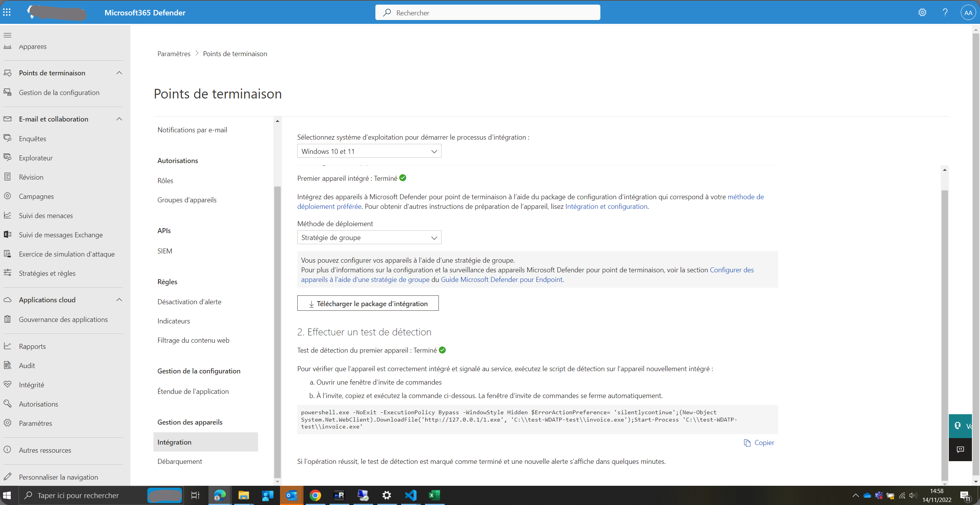Open the Windows notification center
Image resolution: width=980 pixels, height=505 pixels.
tap(965, 495)
